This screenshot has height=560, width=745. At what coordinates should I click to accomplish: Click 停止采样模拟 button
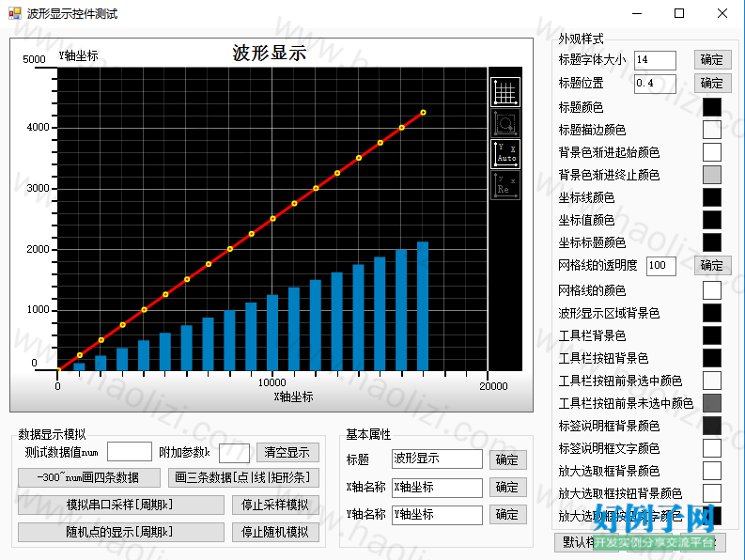point(275,505)
